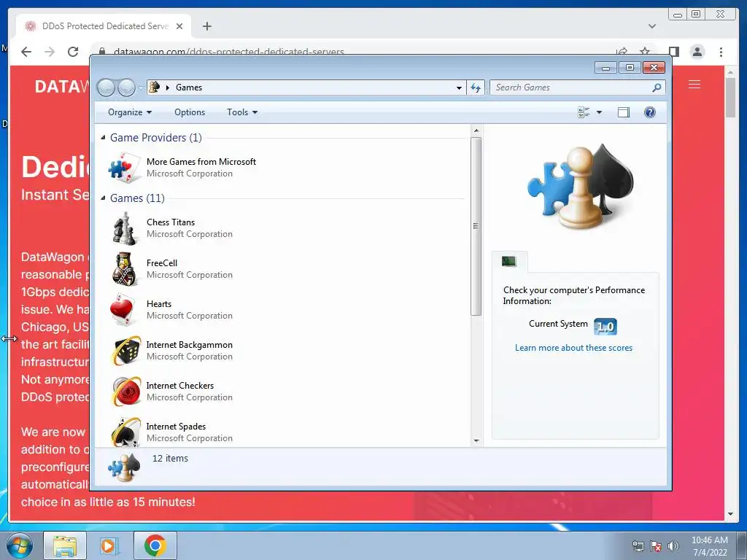This screenshot has height=560, width=747.
Task: Go back in Chrome browser
Action: click(26, 52)
